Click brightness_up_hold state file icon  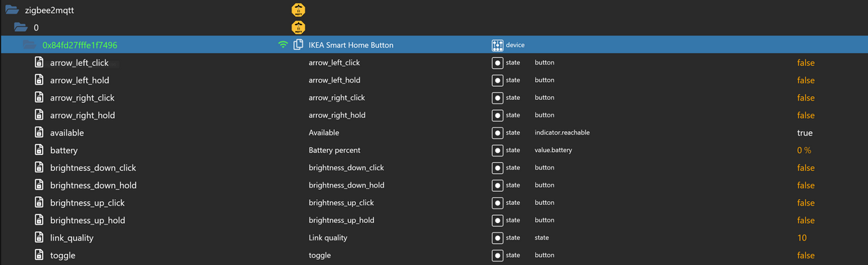coord(40,220)
